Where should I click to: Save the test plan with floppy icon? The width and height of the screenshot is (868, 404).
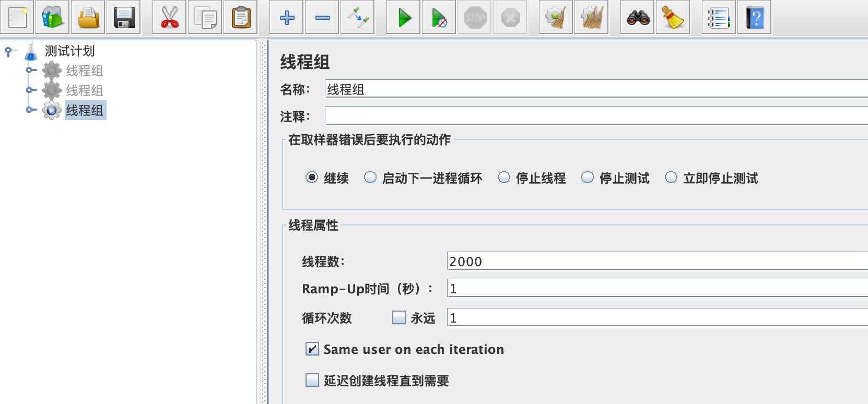click(124, 17)
